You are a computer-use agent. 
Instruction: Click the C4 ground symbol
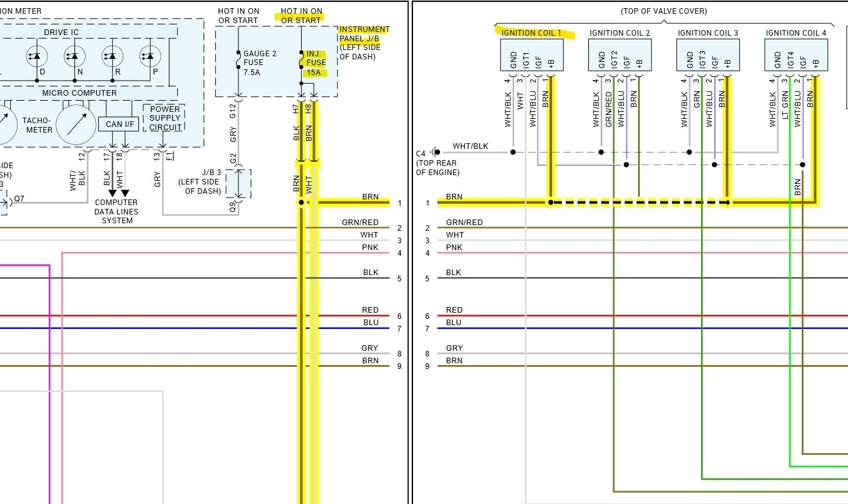point(436,152)
